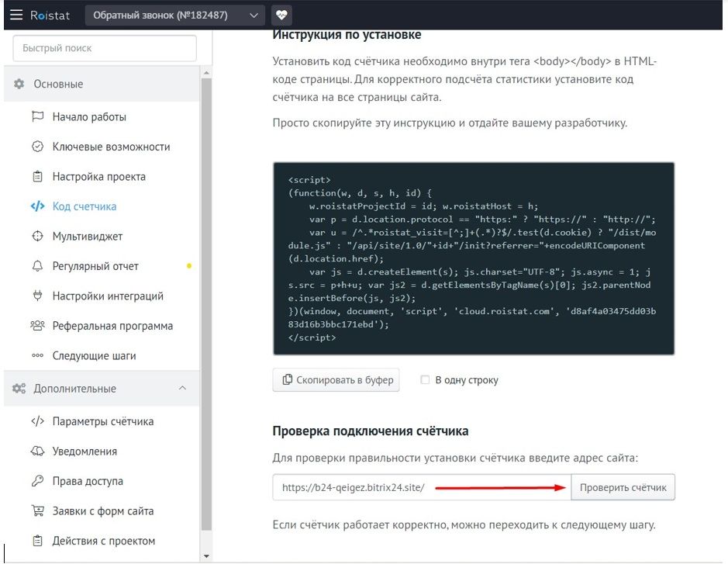Open the hamburger menu icon

coord(16,15)
